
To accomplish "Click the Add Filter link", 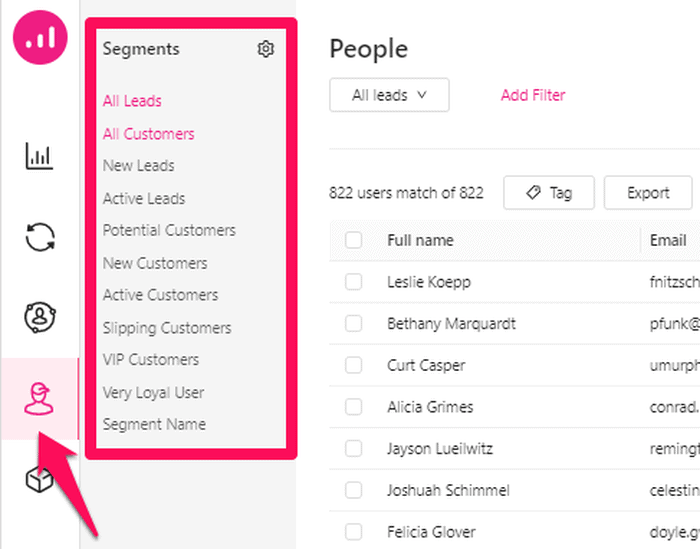I will click(533, 95).
